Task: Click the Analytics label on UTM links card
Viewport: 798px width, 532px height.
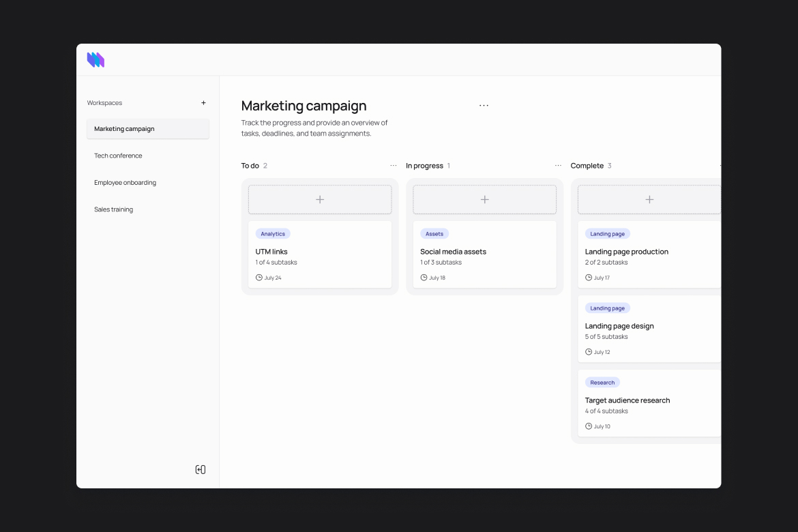Action: pyautogui.click(x=273, y=233)
